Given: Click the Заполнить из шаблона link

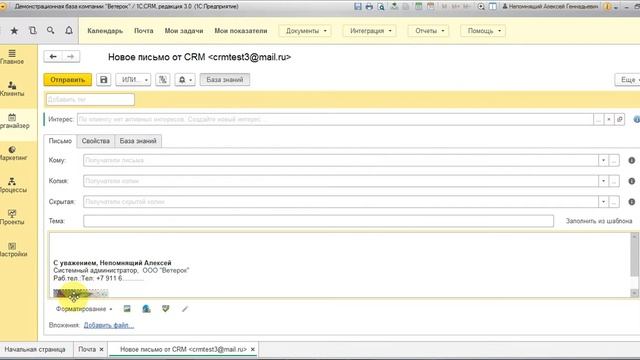Looking at the screenshot, I should tap(599, 221).
